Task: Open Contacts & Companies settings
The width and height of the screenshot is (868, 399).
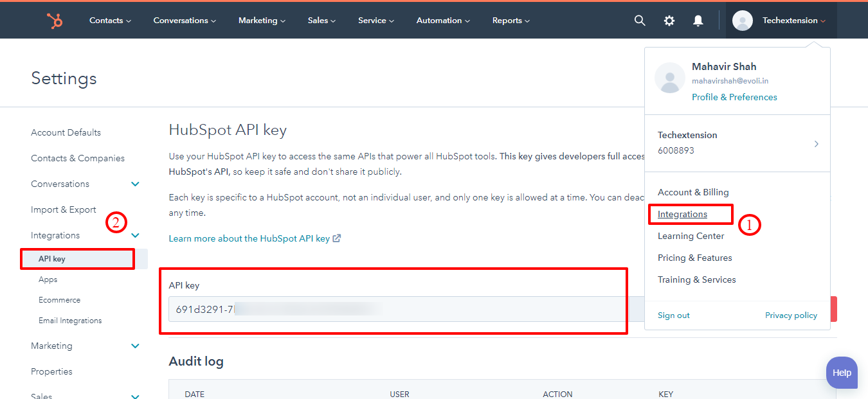Action: coord(78,158)
